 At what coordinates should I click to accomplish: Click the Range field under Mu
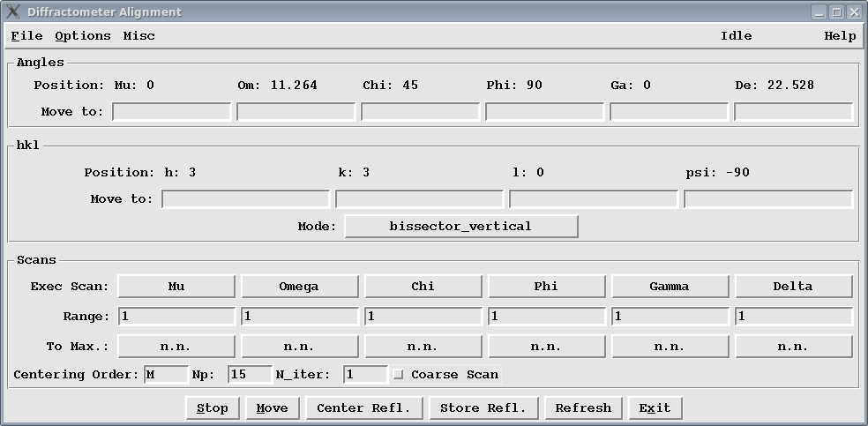click(x=176, y=317)
